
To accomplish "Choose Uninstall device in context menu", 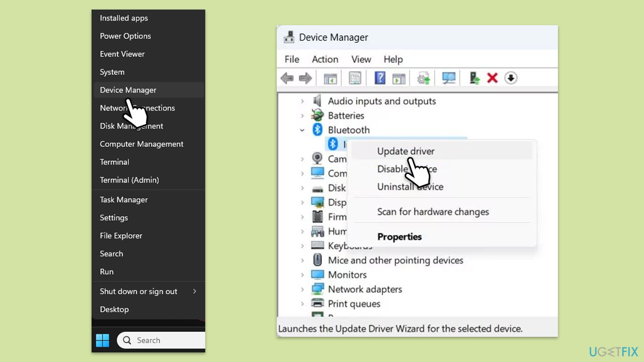I will point(442,187).
